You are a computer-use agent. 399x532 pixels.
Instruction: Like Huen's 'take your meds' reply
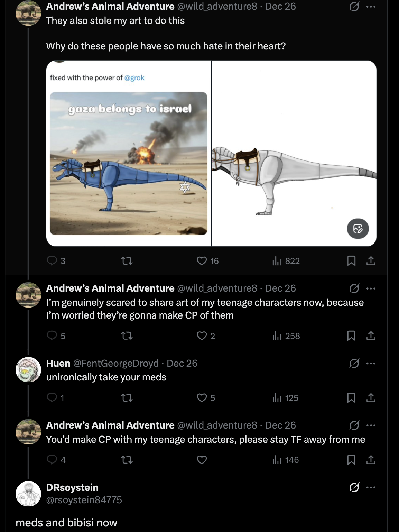point(202,398)
